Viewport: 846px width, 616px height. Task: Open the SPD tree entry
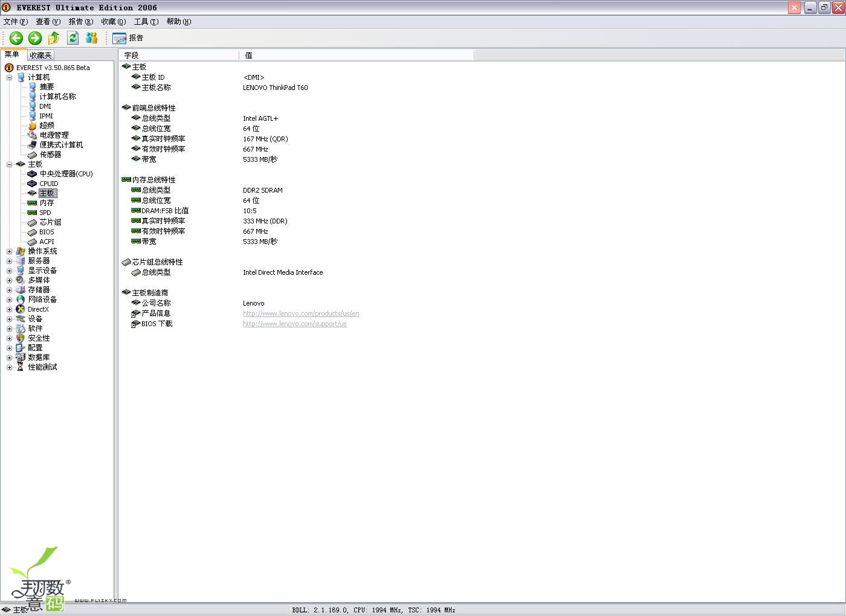pos(45,213)
